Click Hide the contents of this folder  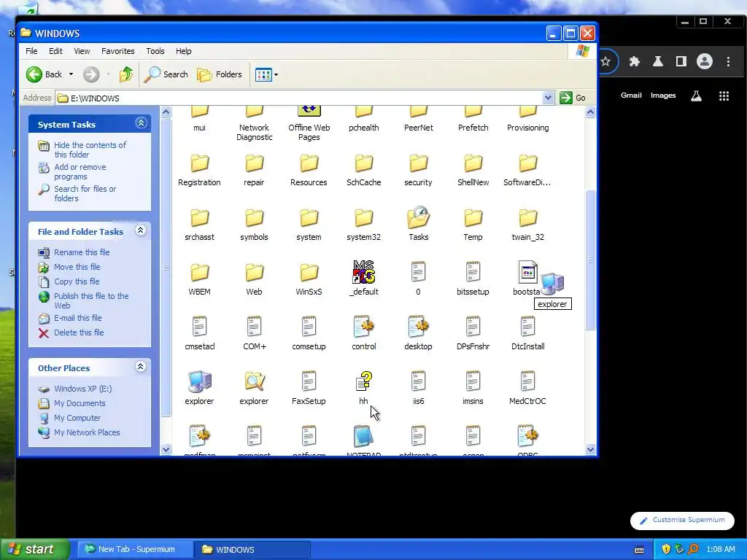[90, 149]
